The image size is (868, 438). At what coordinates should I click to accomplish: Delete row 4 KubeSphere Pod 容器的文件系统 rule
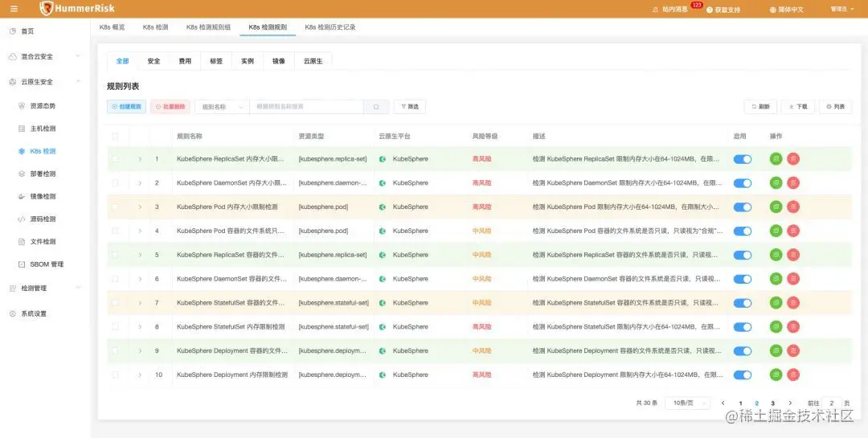pyautogui.click(x=793, y=231)
